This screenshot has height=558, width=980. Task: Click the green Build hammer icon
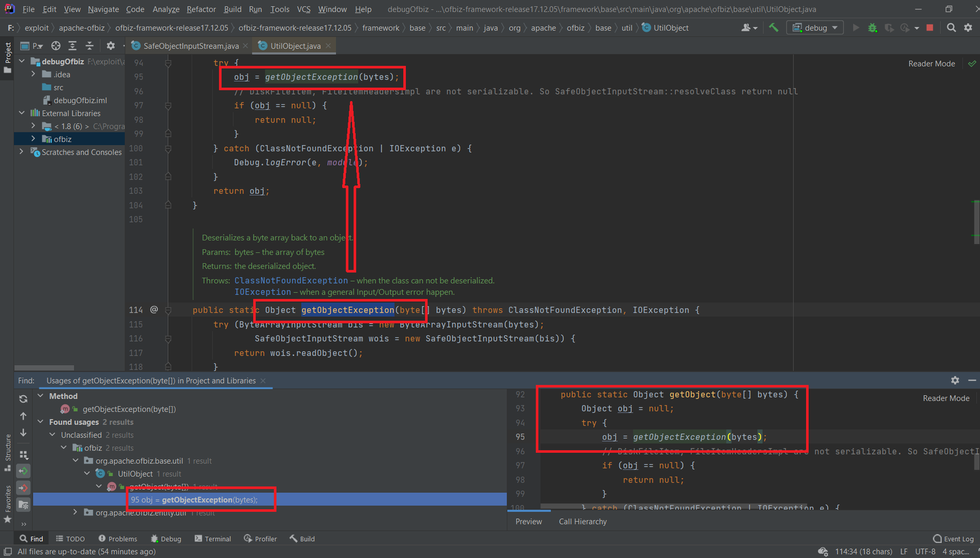pyautogui.click(x=773, y=28)
